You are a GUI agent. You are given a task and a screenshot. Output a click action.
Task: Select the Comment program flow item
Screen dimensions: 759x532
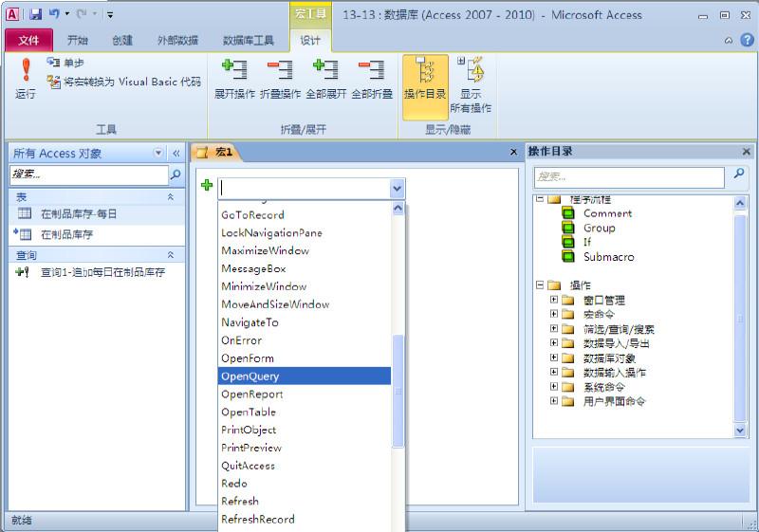607,213
